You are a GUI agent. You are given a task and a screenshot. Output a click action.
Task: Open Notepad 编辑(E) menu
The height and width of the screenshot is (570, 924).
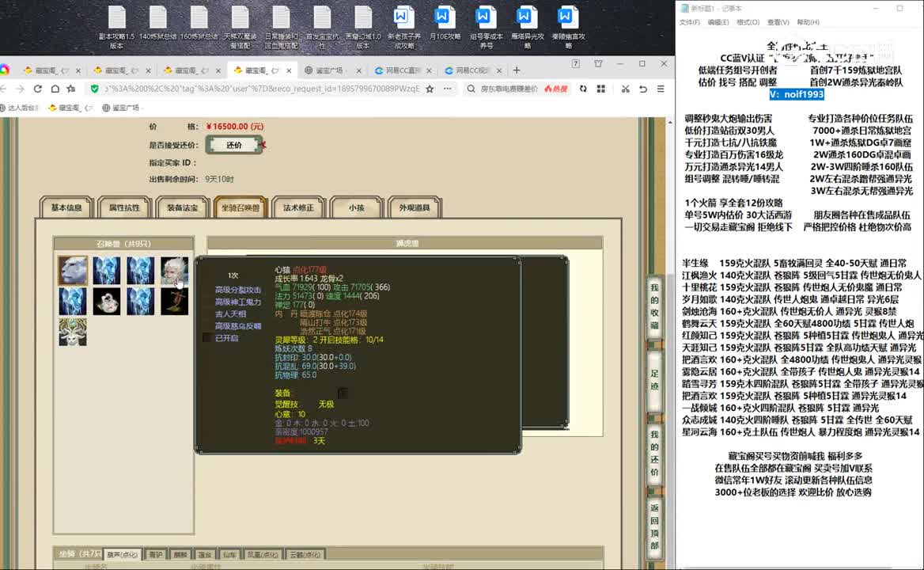718,22
